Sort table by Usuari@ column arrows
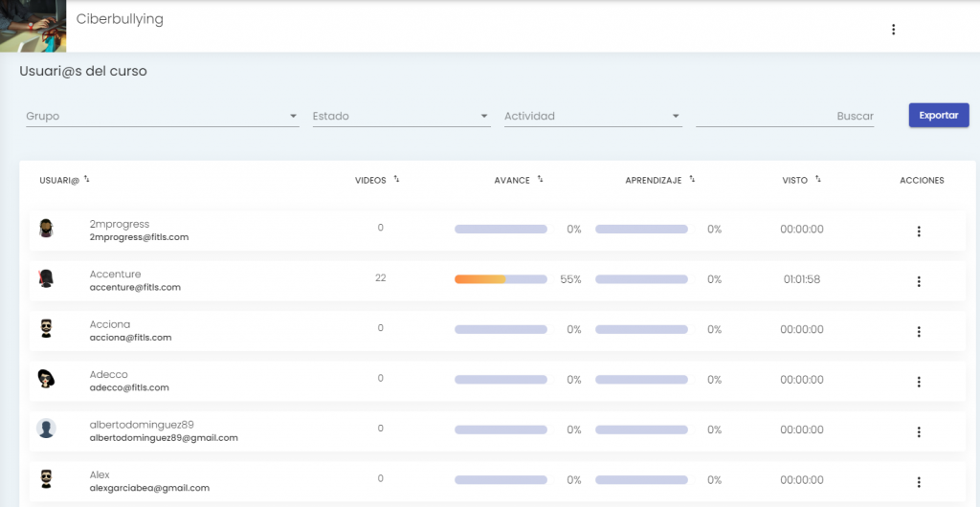The image size is (980, 507). click(87, 179)
